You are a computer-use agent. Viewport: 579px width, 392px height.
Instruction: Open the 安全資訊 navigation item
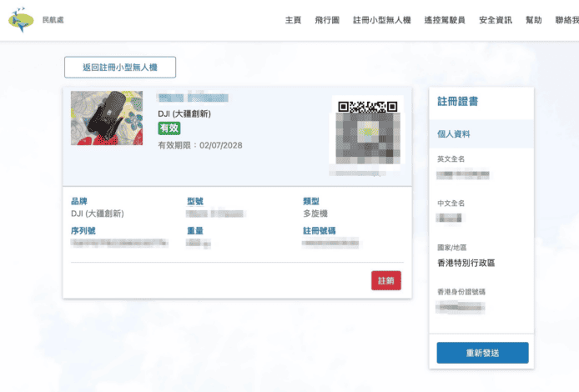pos(496,20)
